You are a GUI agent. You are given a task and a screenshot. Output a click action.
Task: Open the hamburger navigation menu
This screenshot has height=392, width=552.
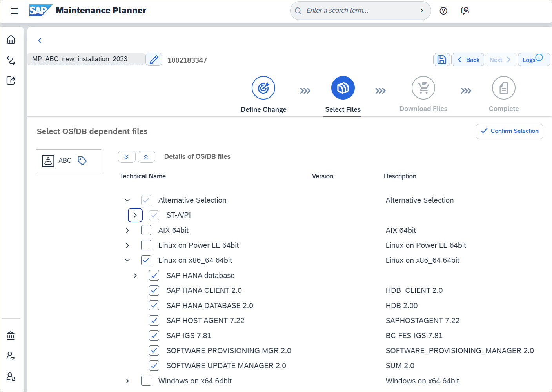click(x=15, y=11)
